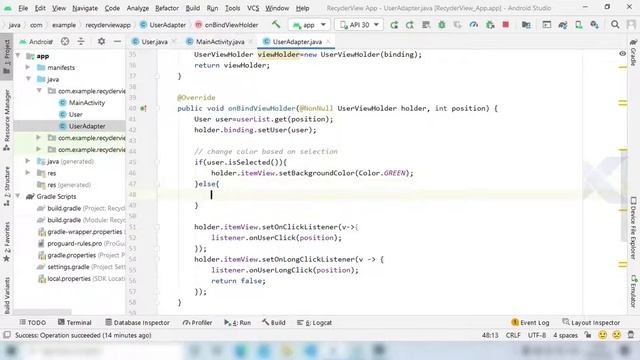The height and width of the screenshot is (360, 640).
Task: Open the Terminal tool window
Action: click(x=75, y=322)
